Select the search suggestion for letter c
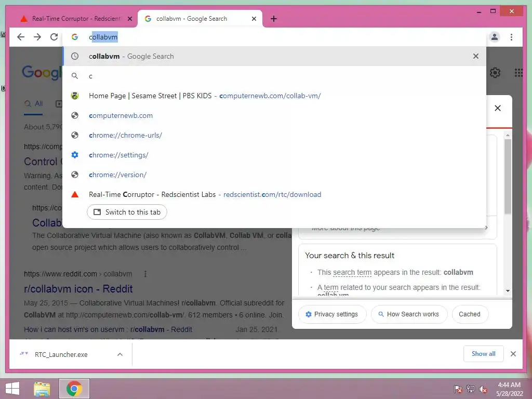Image resolution: width=532 pixels, height=399 pixels. [274, 76]
